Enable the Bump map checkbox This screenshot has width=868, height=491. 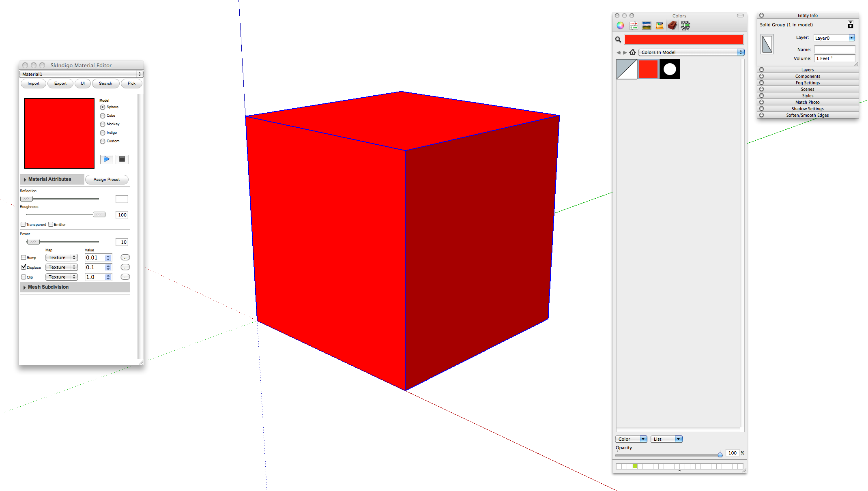24,257
